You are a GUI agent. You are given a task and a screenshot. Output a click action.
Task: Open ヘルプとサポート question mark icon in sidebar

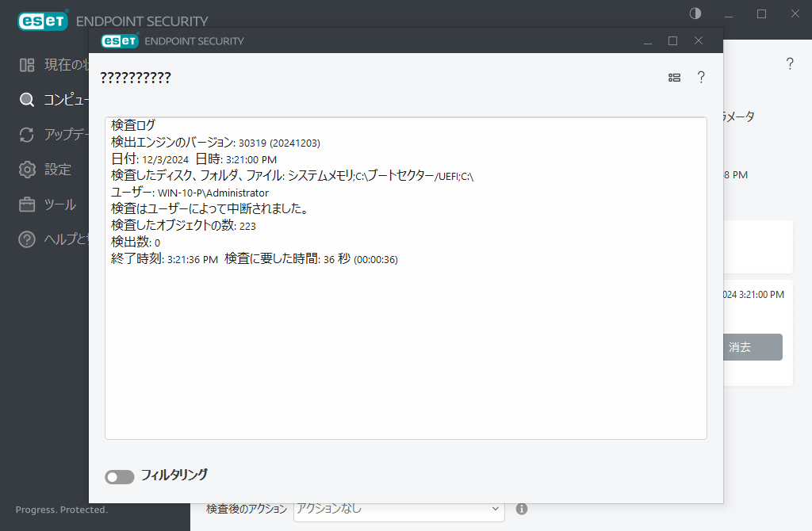pos(26,239)
